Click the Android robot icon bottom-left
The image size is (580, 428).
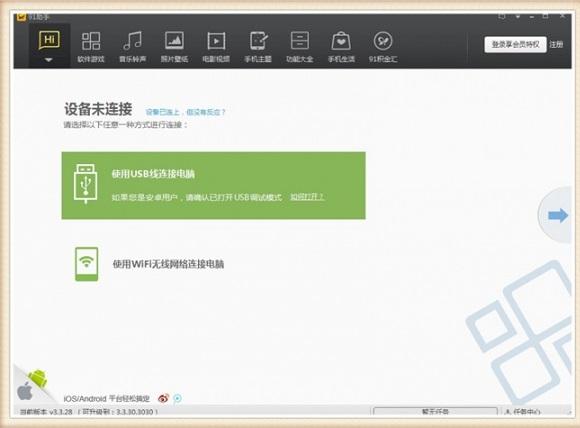coord(38,378)
